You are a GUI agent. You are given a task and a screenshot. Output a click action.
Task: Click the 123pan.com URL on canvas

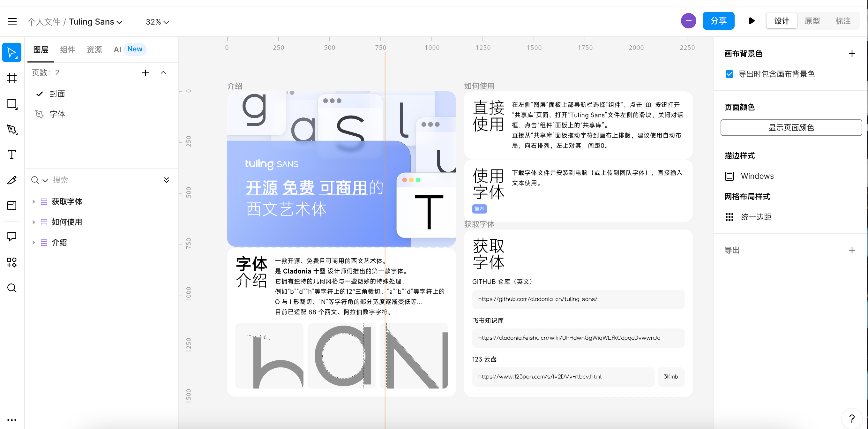pyautogui.click(x=540, y=376)
